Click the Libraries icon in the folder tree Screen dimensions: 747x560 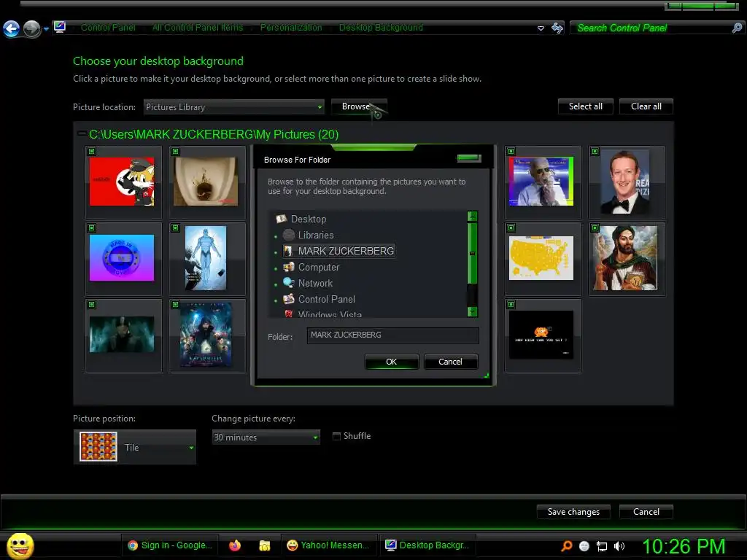coord(289,235)
